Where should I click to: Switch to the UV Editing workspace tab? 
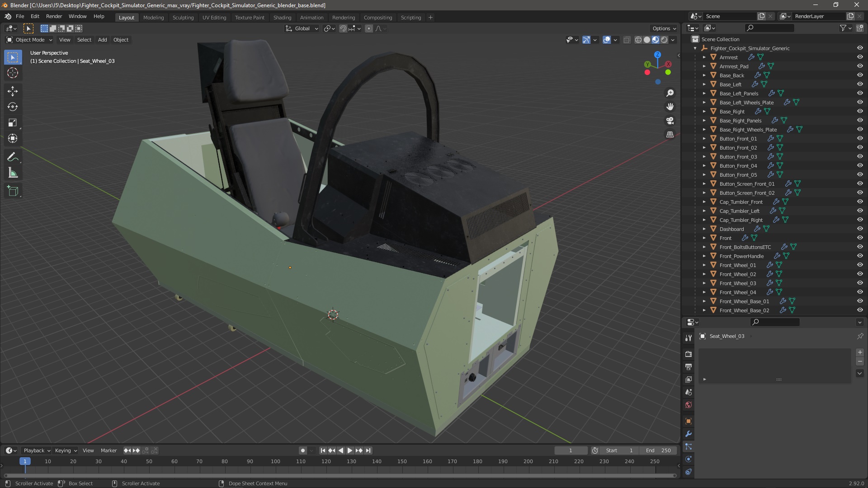(x=214, y=18)
